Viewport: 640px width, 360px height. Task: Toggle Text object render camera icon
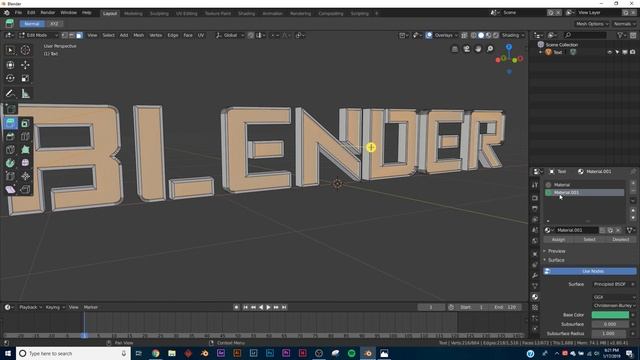[632, 52]
